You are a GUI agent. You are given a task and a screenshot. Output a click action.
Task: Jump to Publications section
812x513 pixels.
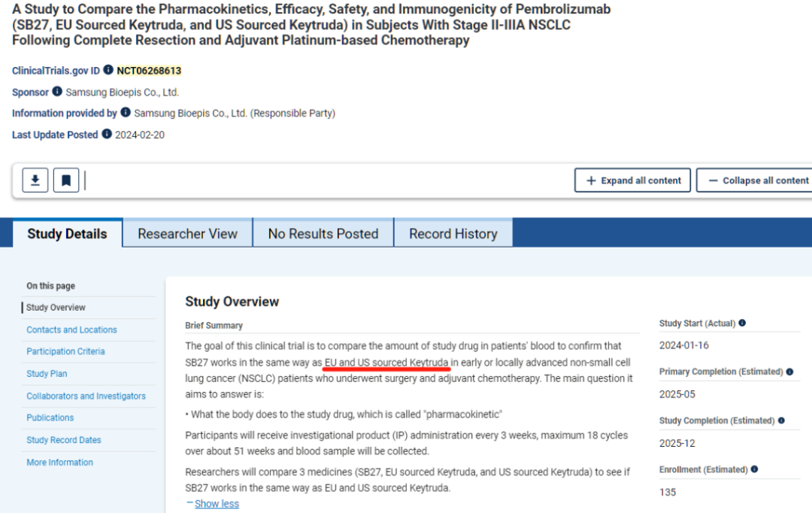point(50,417)
